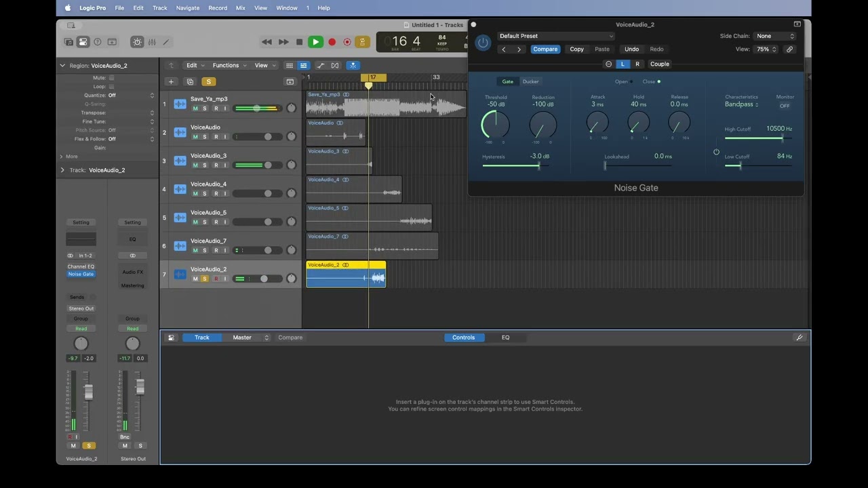The image size is (868, 488).
Task: Click the red Record button
Action: tap(332, 42)
